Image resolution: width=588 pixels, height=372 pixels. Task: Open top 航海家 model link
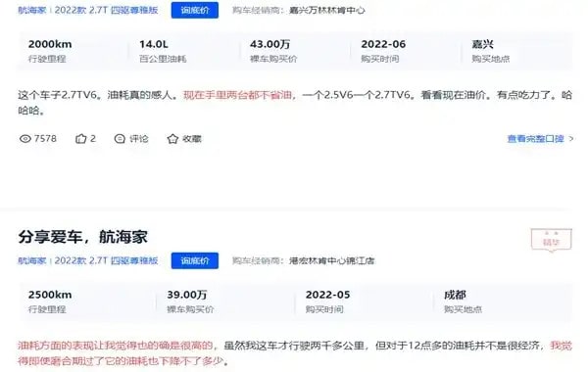pos(32,10)
